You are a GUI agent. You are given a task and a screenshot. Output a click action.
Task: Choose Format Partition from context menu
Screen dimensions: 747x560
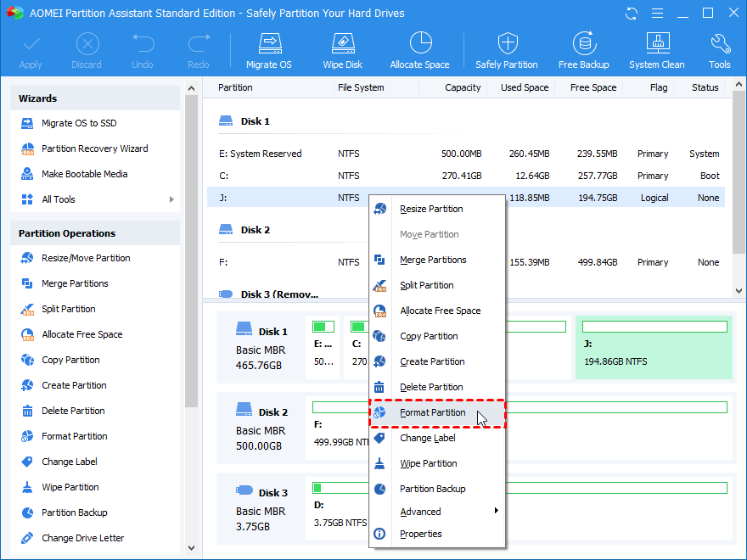[x=432, y=412]
